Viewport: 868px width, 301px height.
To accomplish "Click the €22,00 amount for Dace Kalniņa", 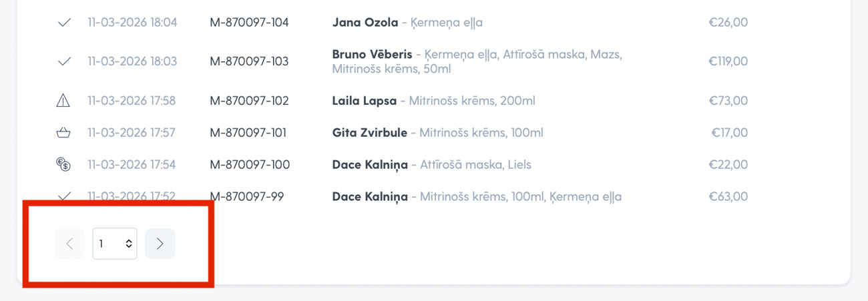I will (x=728, y=164).
